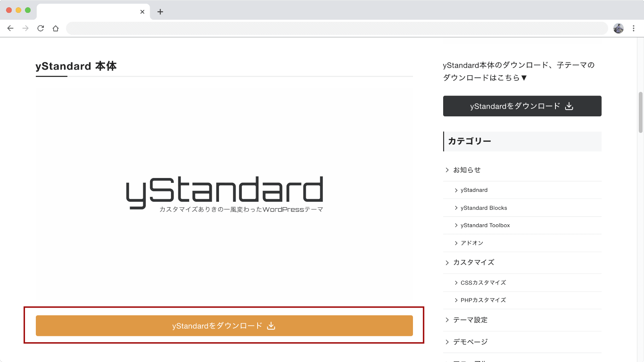Open the yStandard Blocks category
The height and width of the screenshot is (362, 644).
pyautogui.click(x=484, y=208)
